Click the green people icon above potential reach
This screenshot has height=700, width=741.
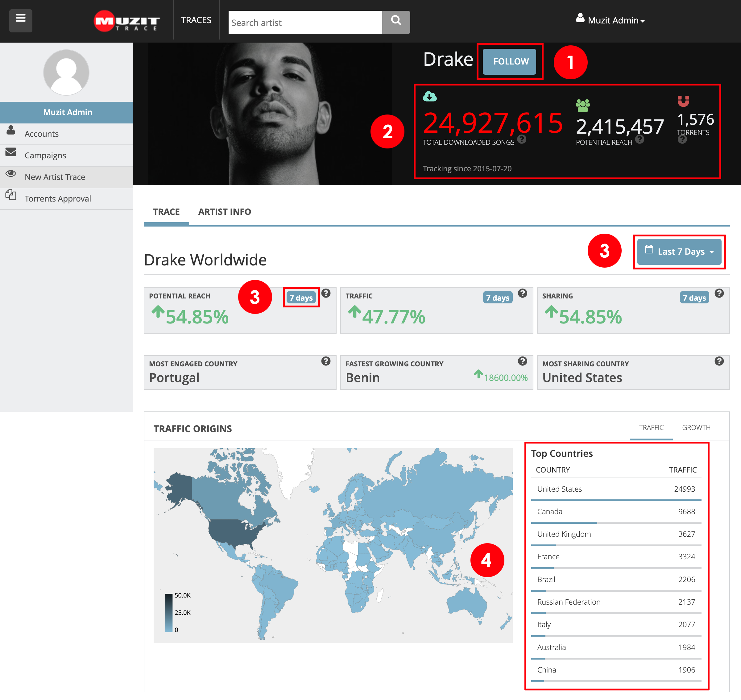tap(582, 106)
